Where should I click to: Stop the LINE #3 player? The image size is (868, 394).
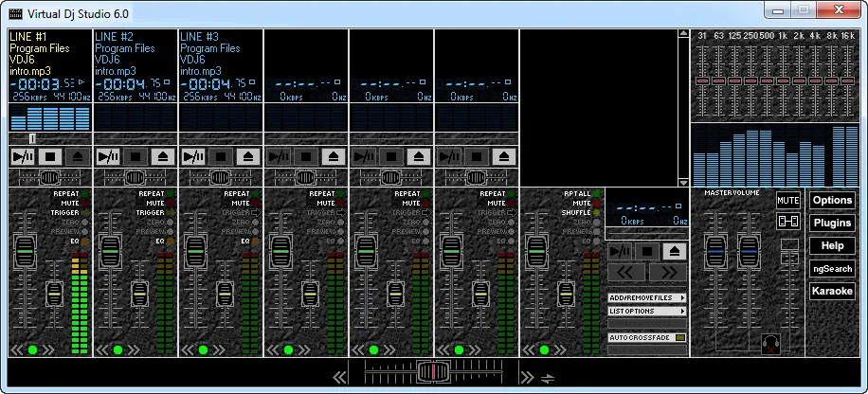[221, 156]
